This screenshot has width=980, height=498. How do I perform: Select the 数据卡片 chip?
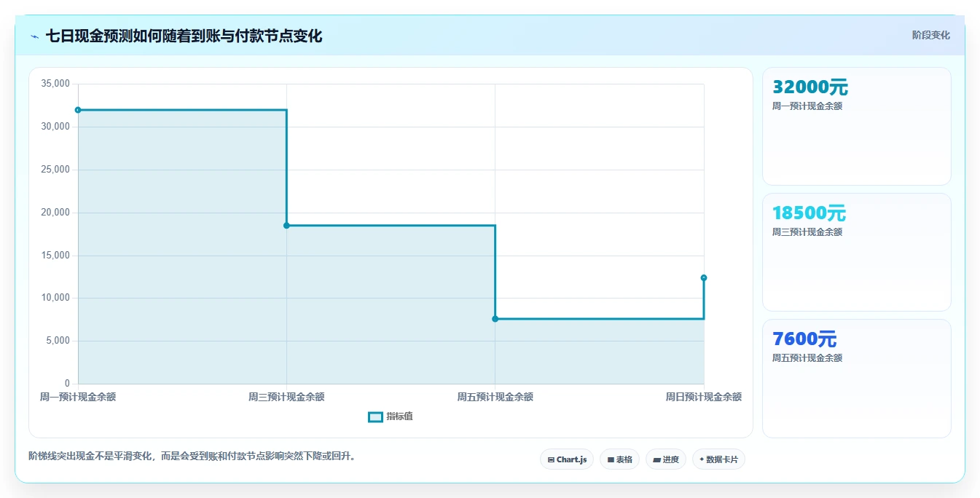[x=718, y=459]
